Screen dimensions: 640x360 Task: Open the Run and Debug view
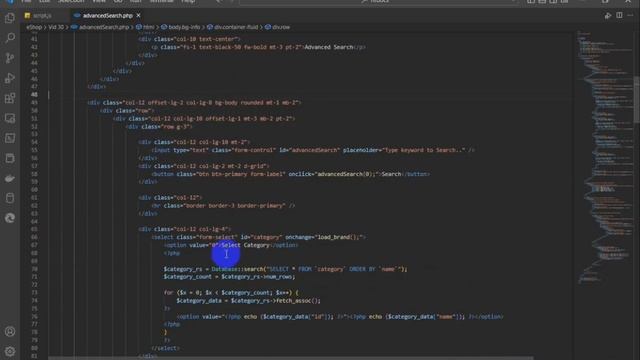coord(10,78)
